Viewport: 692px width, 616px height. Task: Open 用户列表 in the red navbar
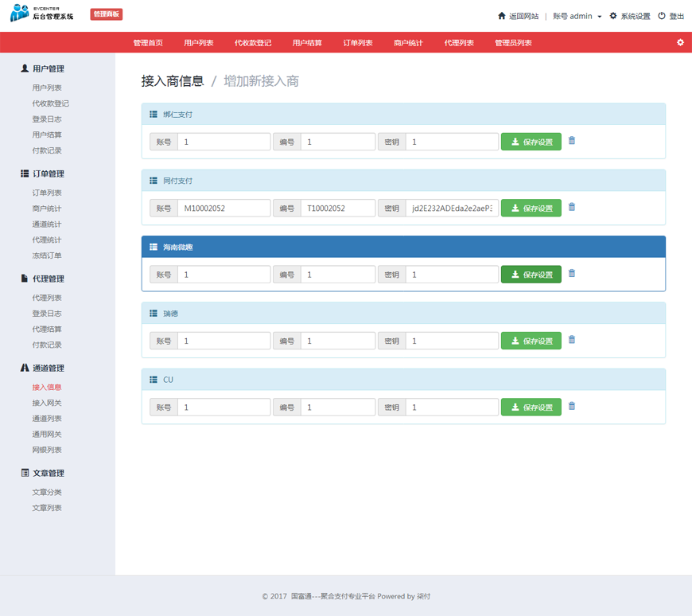199,43
